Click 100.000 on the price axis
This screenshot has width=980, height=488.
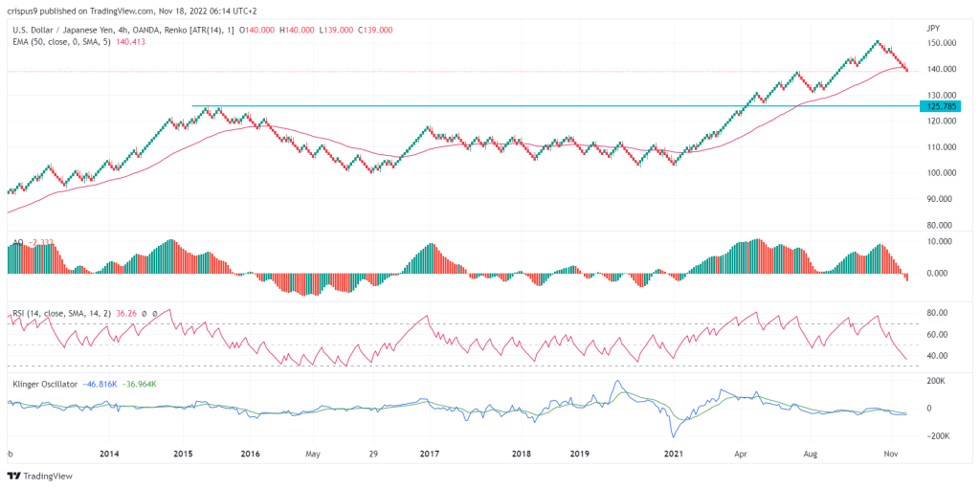940,173
